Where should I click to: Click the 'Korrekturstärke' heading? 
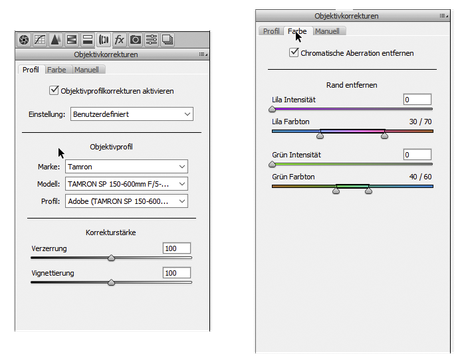[111, 232]
